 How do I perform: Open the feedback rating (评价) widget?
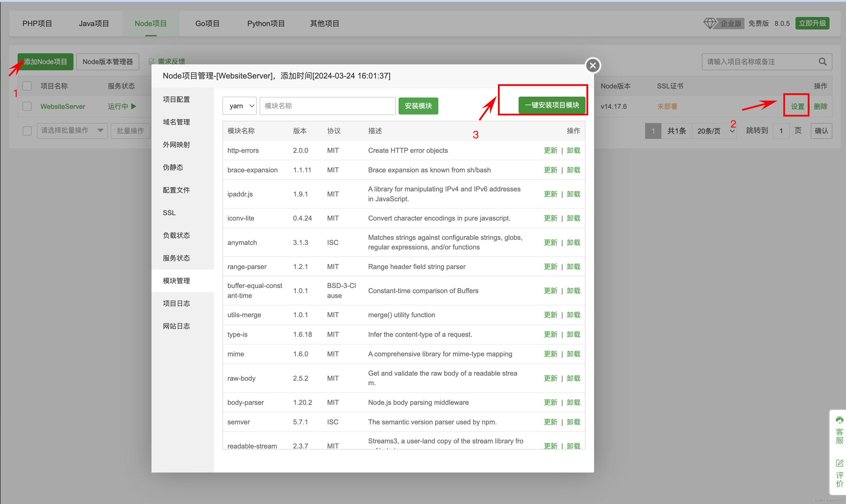click(839, 473)
